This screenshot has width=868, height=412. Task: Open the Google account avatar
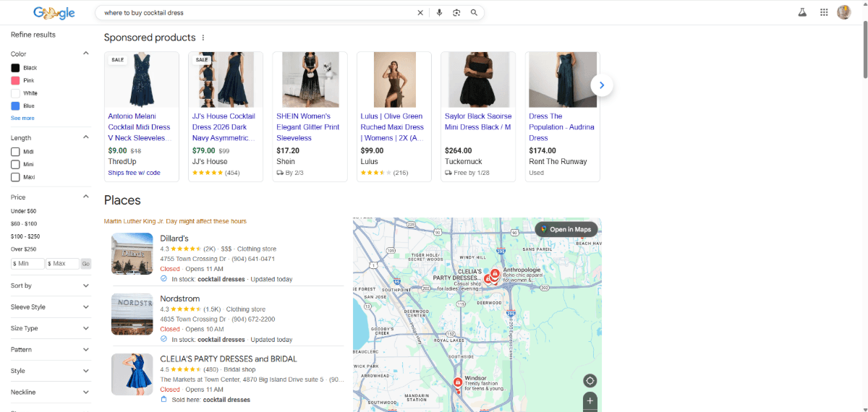844,12
